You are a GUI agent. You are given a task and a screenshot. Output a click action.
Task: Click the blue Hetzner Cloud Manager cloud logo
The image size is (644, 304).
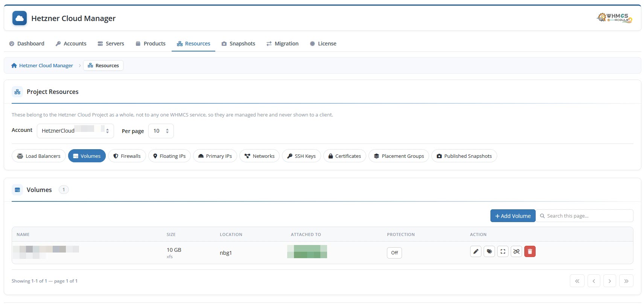pos(20,18)
